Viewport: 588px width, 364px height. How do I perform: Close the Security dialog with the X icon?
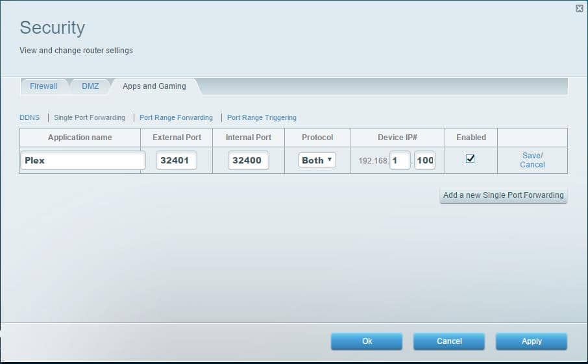[x=580, y=8]
